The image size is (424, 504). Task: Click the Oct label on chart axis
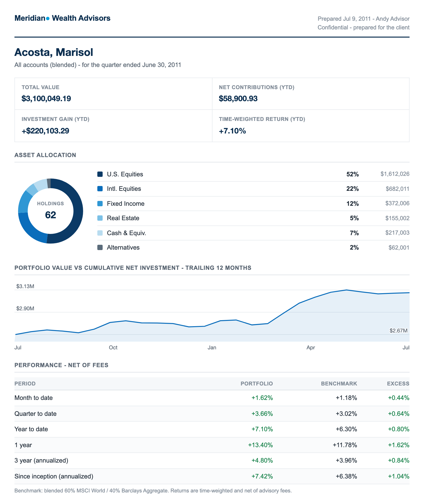pos(113,347)
